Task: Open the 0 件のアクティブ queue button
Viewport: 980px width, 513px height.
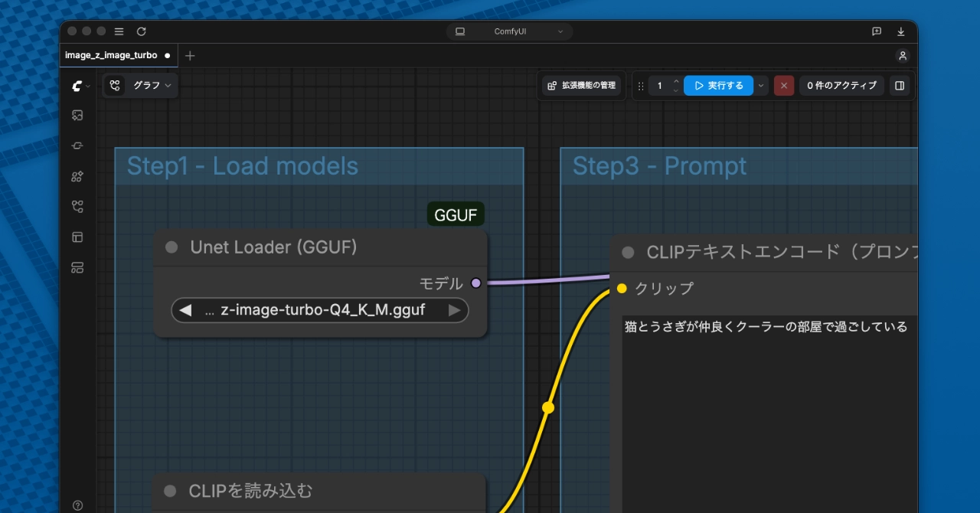Action: 842,86
